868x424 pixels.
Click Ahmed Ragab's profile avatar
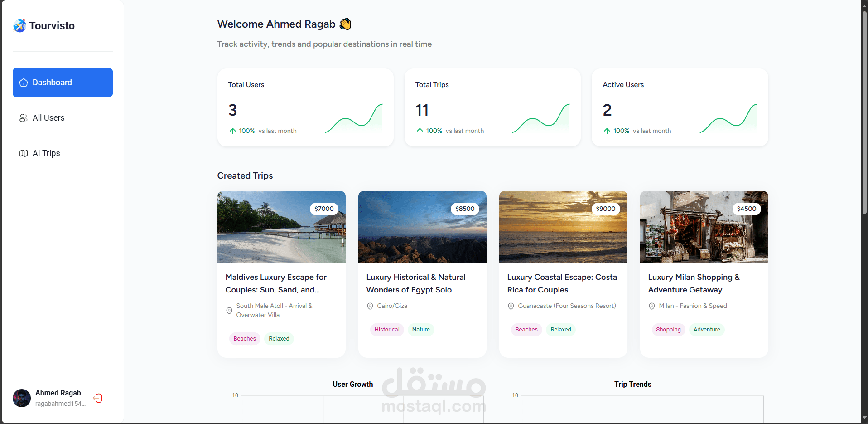(22, 398)
